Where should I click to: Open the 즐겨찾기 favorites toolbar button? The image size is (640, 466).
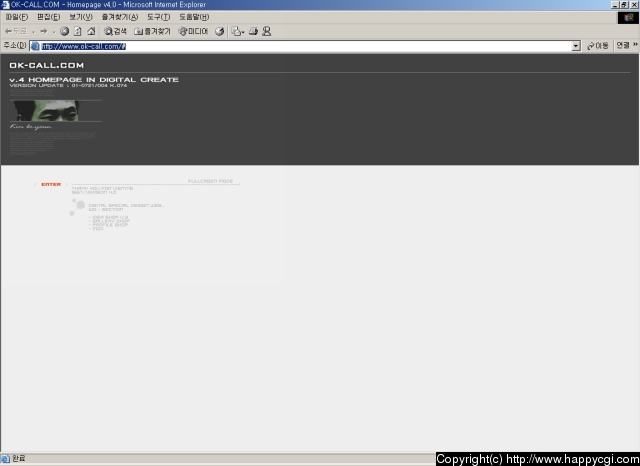coord(152,31)
